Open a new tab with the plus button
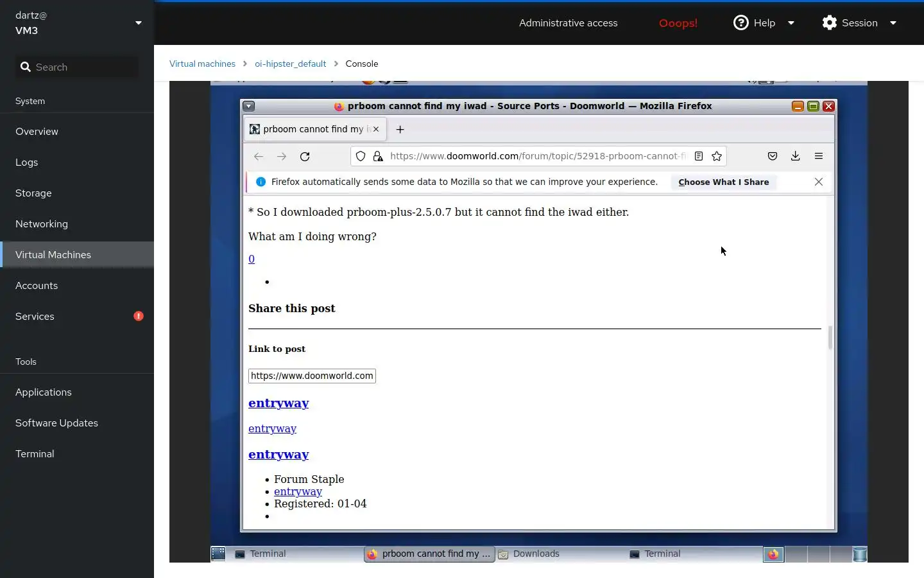The image size is (924, 578). coord(400,129)
